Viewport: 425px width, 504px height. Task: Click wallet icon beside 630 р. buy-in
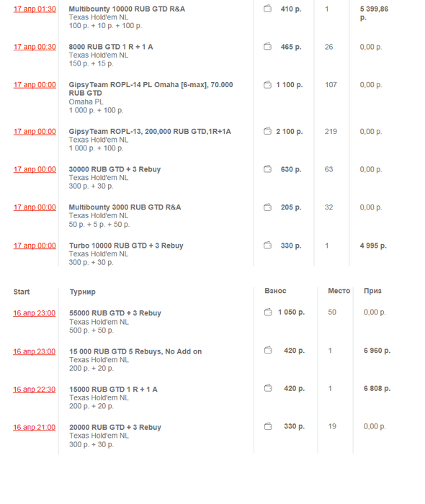point(267,169)
